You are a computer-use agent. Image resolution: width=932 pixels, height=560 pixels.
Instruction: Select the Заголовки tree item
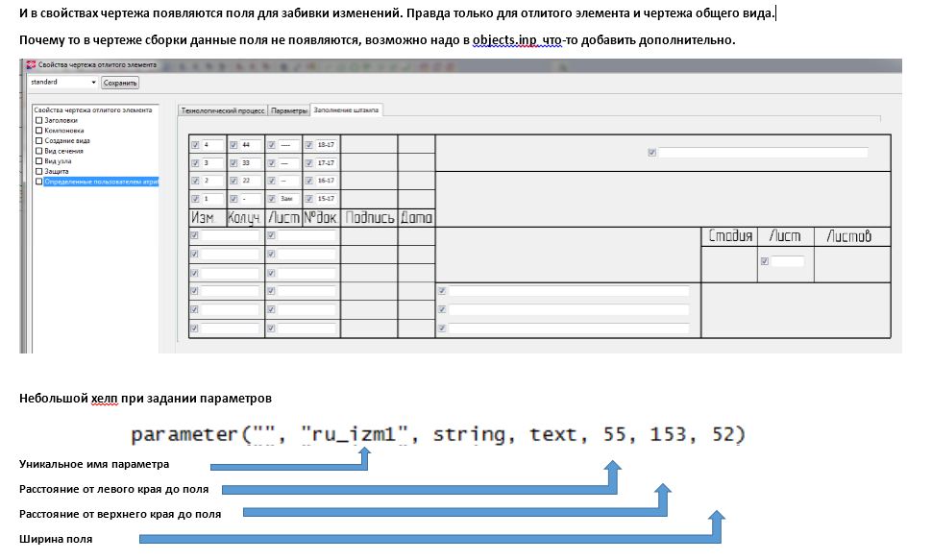pos(61,120)
